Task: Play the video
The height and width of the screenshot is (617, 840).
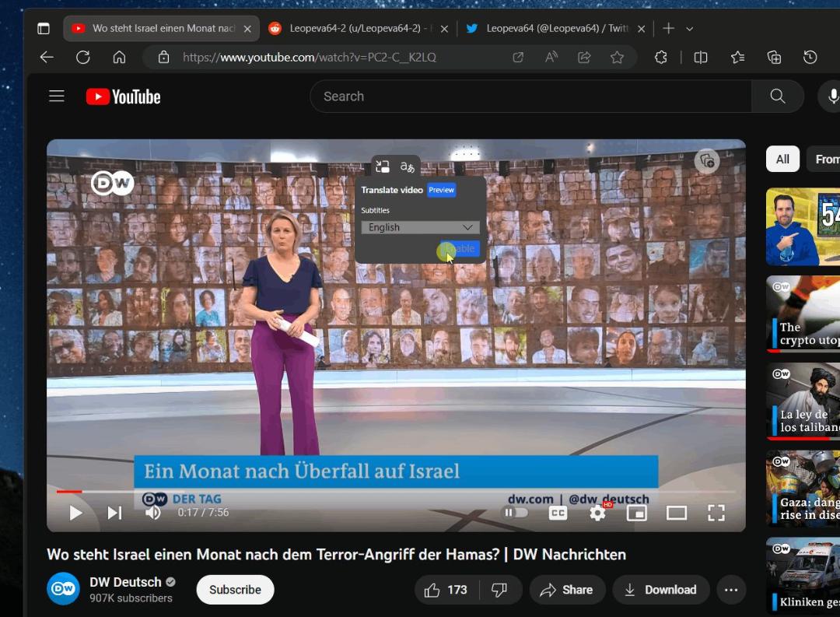Action: pos(75,513)
